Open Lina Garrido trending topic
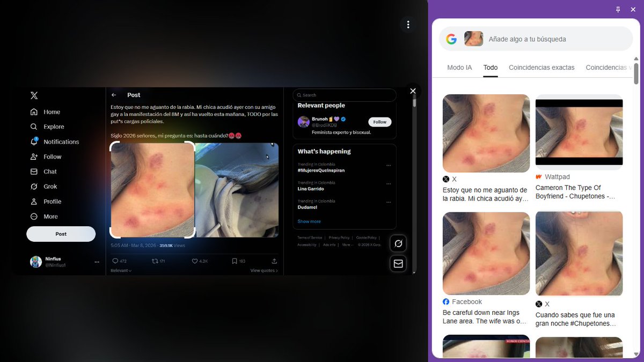 point(311,189)
